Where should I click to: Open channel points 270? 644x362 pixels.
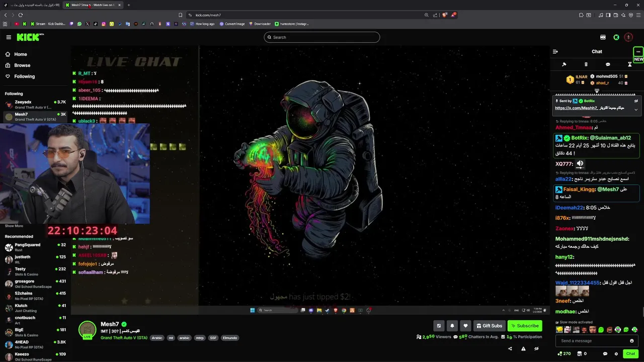[564, 353]
